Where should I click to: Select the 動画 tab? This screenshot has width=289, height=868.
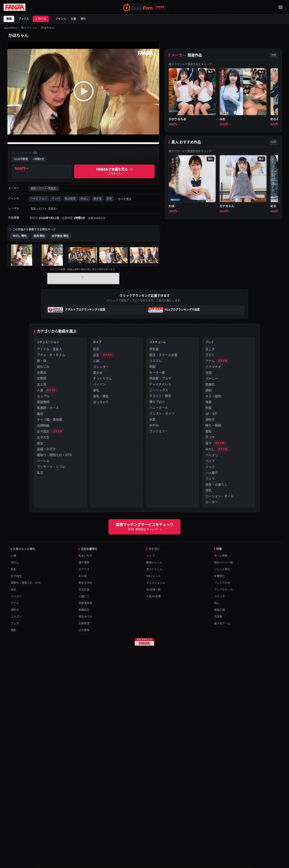[9, 19]
